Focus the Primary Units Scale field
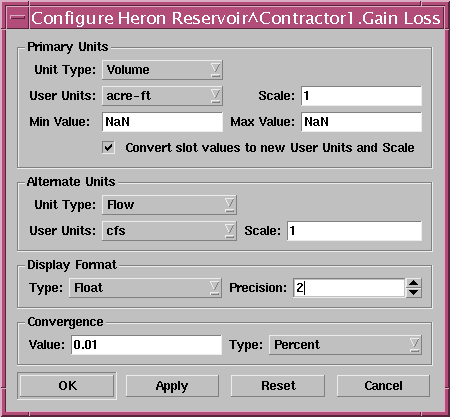450x417 pixels. coord(361,96)
